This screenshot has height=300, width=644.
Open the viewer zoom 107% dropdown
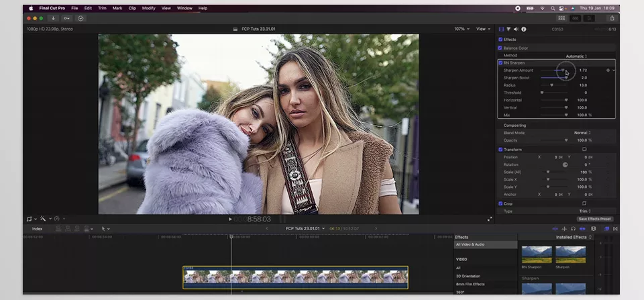pos(462,29)
